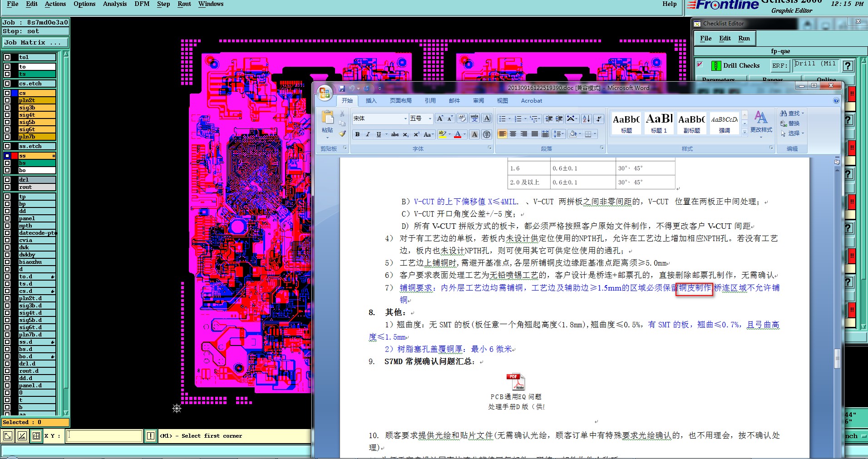Open the font name dropdown 宋体
The image size is (868, 459).
(405, 118)
